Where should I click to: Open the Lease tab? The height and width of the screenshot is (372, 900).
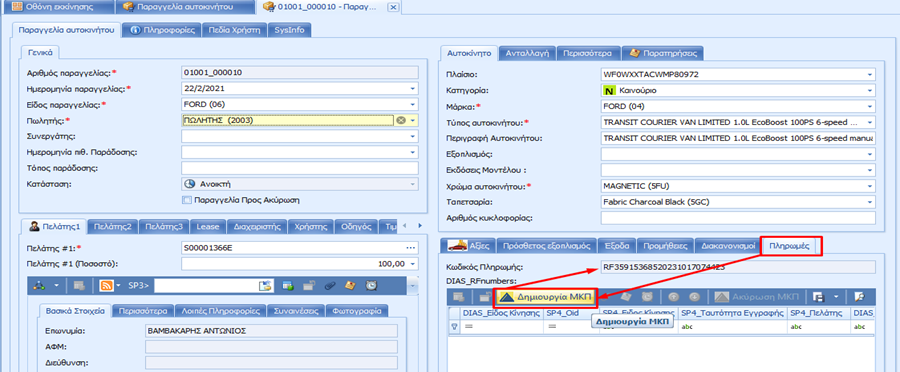coord(208,226)
